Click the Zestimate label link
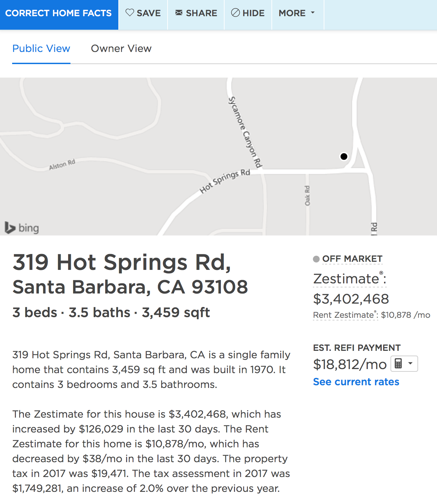437x504 pixels. 349,279
